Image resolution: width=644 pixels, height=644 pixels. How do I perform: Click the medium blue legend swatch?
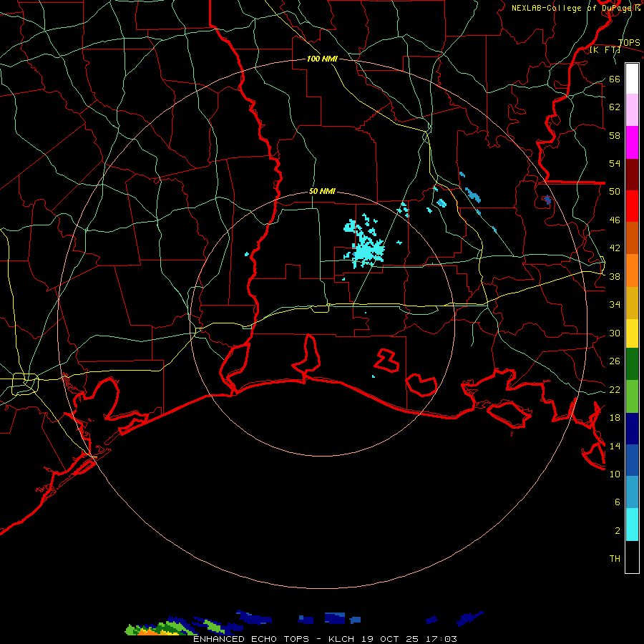tap(632, 460)
